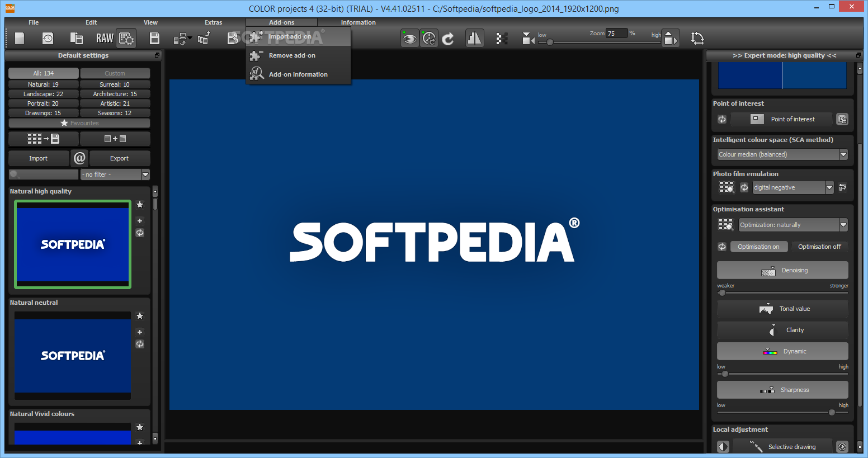Open the Extras menu
Image resolution: width=868 pixels, height=458 pixels.
pyautogui.click(x=213, y=22)
